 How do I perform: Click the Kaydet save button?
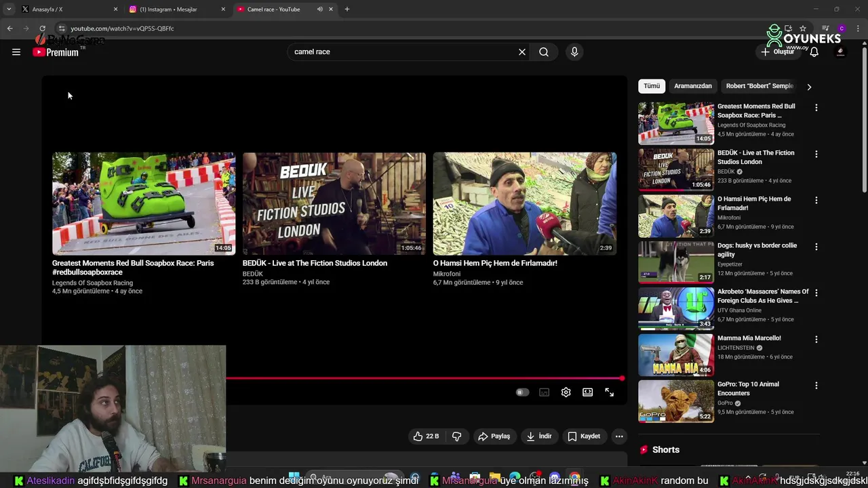(x=584, y=436)
